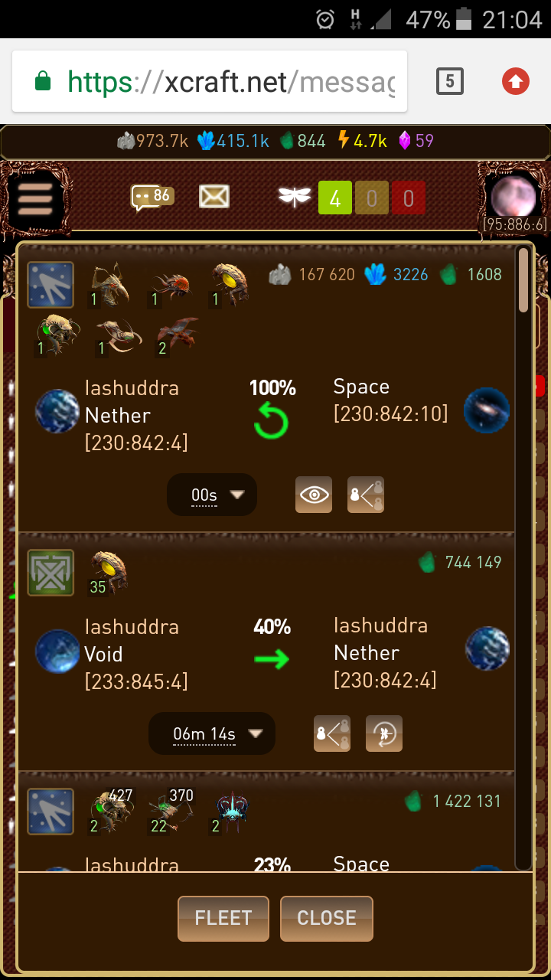The width and height of the screenshot is (551, 980).
Task: Click share icon beside 06m 14s timer
Action: point(332,733)
